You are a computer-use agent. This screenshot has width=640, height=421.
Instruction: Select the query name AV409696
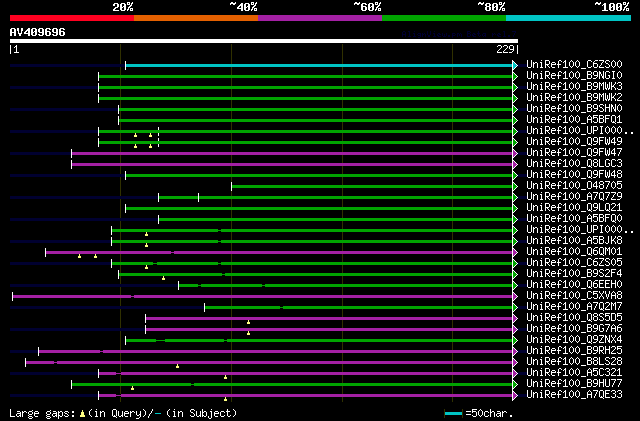tap(37, 32)
